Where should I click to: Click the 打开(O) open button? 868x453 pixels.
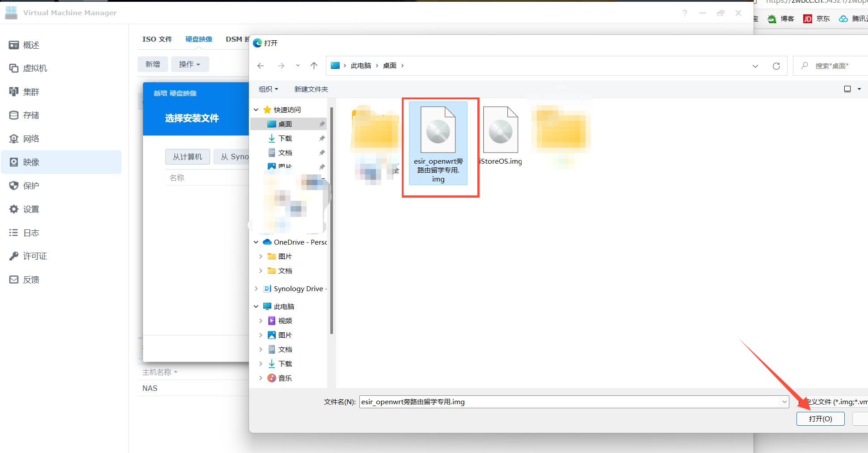coord(820,419)
